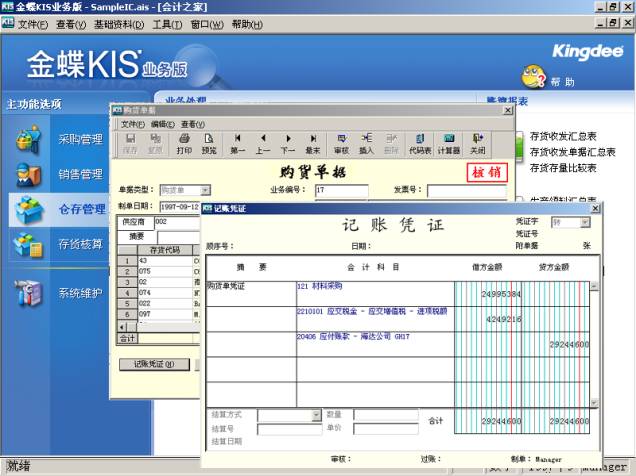Click voucher grid scrollbar down arrow
Viewport: 636px width, 476px height.
pyautogui.click(x=594, y=403)
